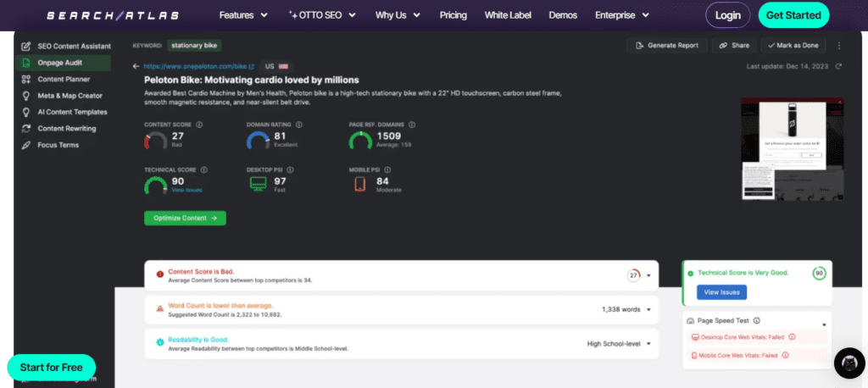Click the Get Started button
Image resolution: width=868 pixels, height=388 pixels.
[793, 15]
